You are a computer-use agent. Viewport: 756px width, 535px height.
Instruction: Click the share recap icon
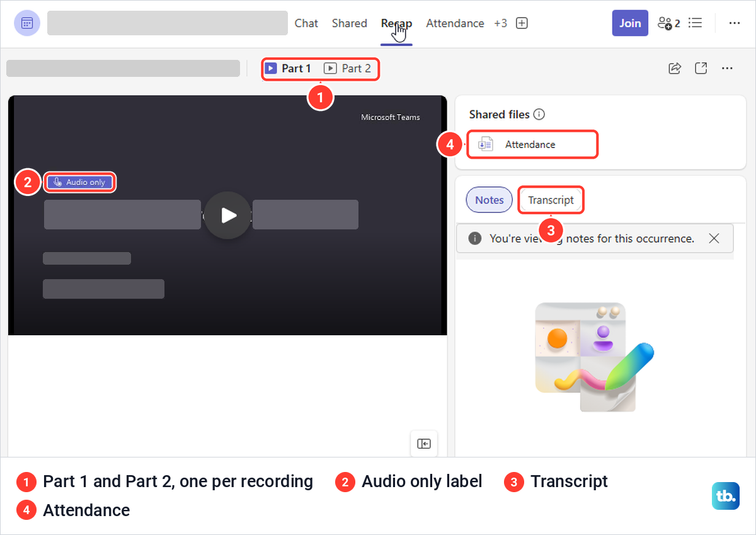click(x=675, y=68)
